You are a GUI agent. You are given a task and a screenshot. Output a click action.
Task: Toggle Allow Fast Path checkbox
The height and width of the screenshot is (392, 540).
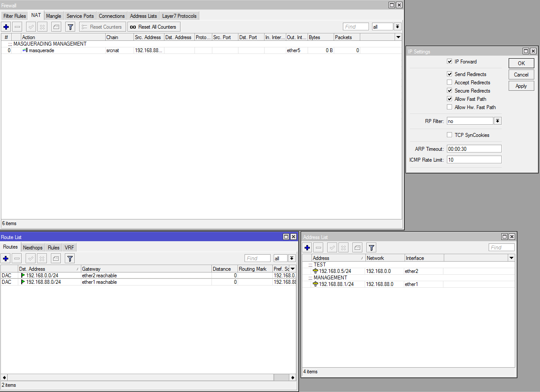(449, 99)
